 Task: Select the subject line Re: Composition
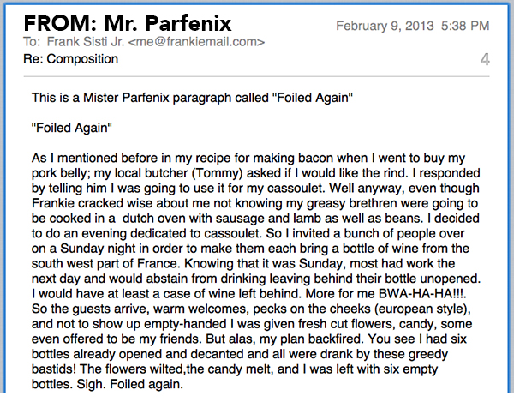70,59
